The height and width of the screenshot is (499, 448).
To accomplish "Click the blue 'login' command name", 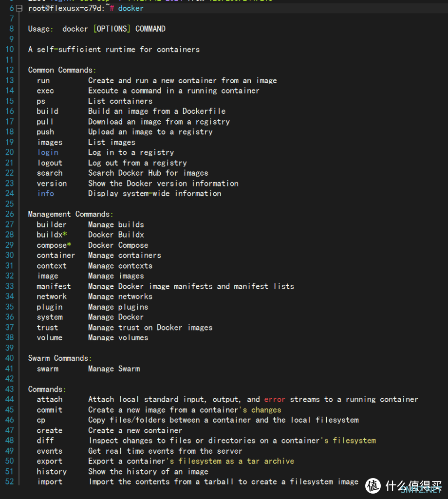I will [48, 153].
